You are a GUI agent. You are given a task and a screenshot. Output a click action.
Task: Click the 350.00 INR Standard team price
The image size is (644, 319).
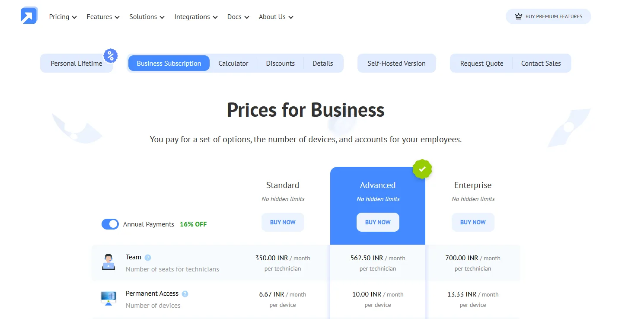click(271, 258)
